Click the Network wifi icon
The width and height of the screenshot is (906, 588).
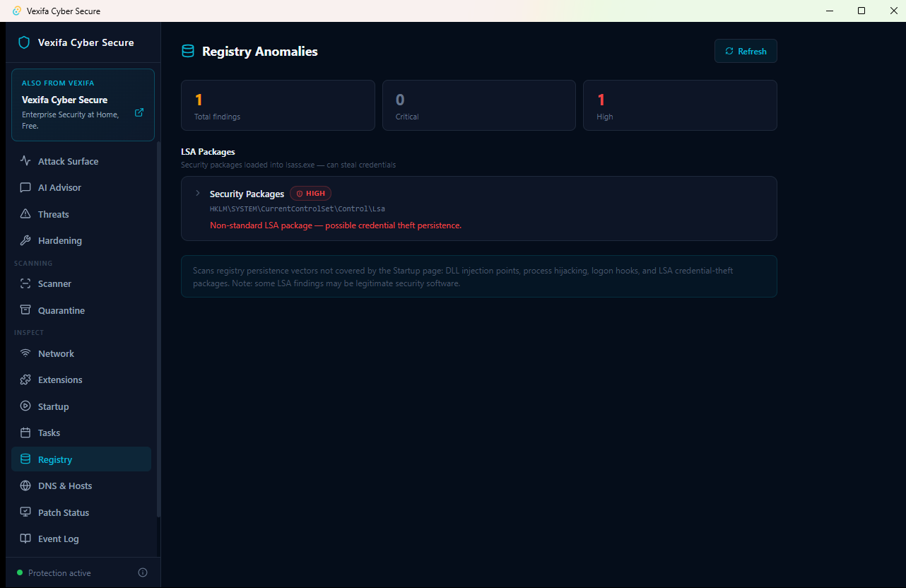pos(25,353)
